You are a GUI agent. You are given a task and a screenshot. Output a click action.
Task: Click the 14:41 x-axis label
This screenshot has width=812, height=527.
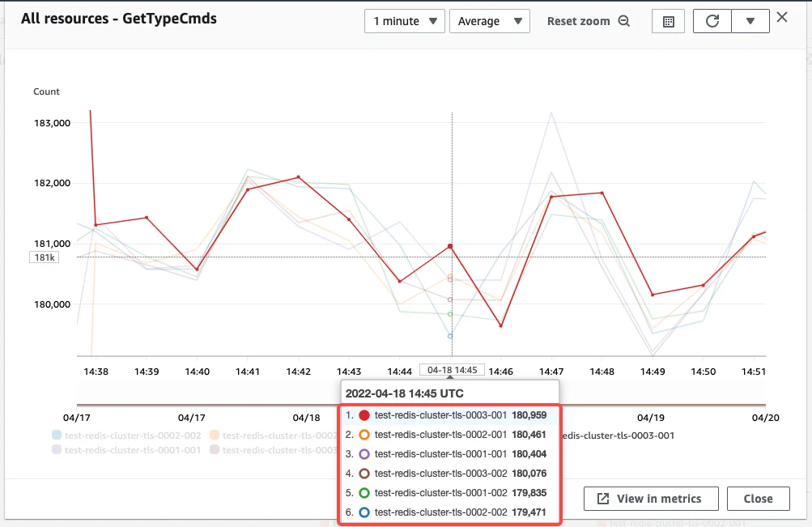[248, 372]
